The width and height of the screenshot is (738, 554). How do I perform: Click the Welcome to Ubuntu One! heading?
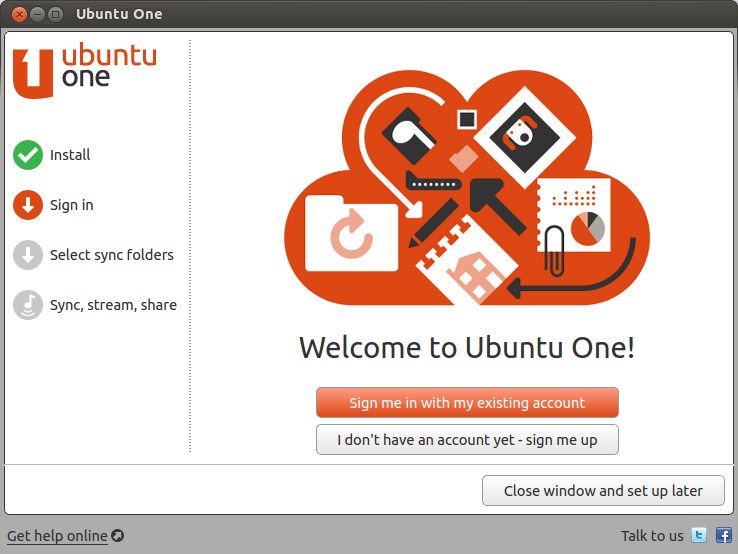pyautogui.click(x=467, y=348)
